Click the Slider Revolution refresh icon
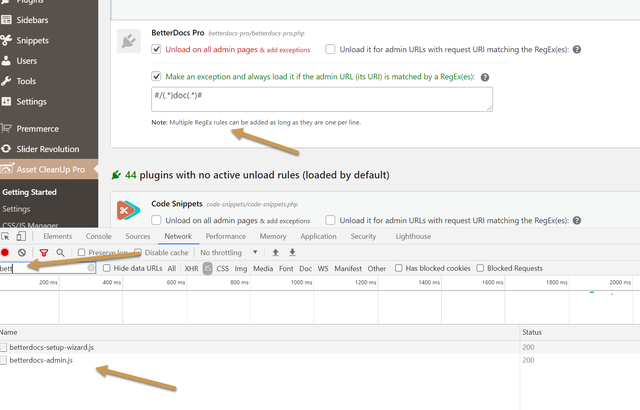This screenshot has height=410, width=640. [x=6, y=149]
